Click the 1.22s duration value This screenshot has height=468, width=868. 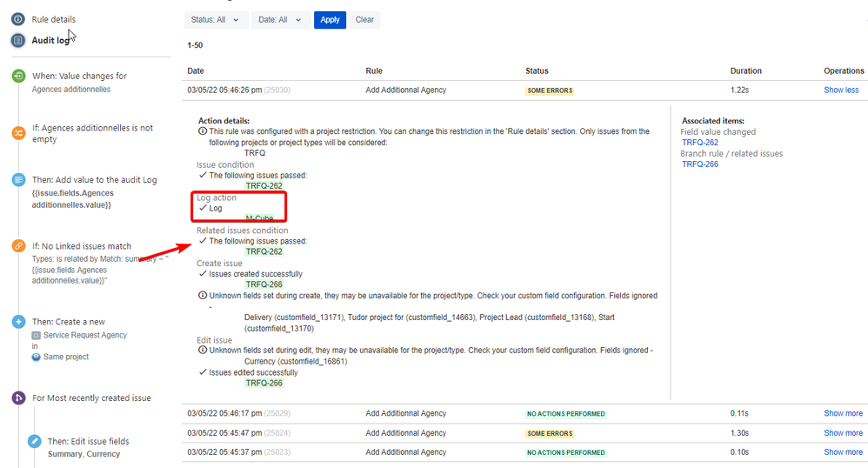(x=739, y=90)
